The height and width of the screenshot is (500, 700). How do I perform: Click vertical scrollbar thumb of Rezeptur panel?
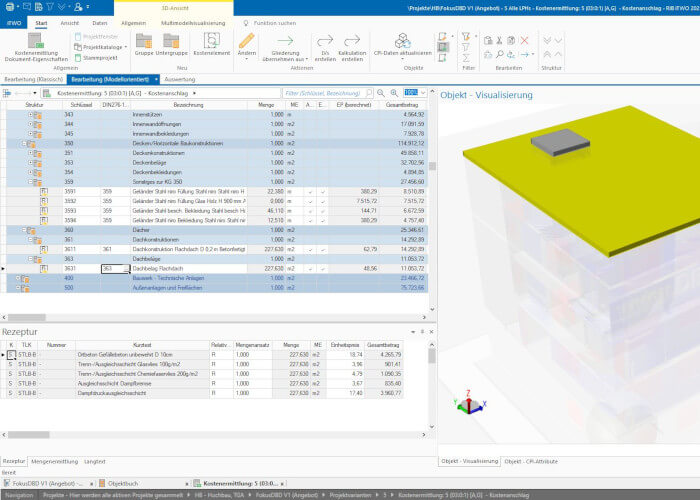[x=432, y=356]
